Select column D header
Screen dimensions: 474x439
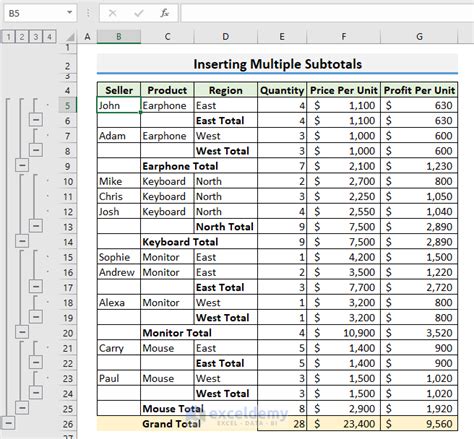pos(226,37)
